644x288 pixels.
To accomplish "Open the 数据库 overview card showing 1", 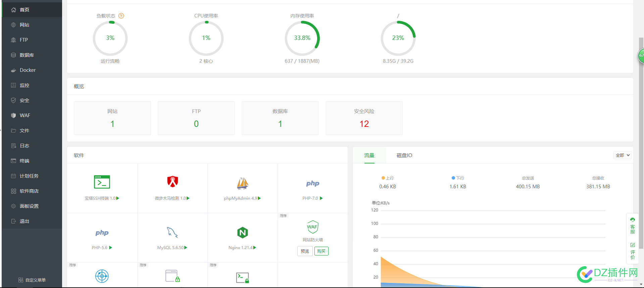I will coord(280,118).
